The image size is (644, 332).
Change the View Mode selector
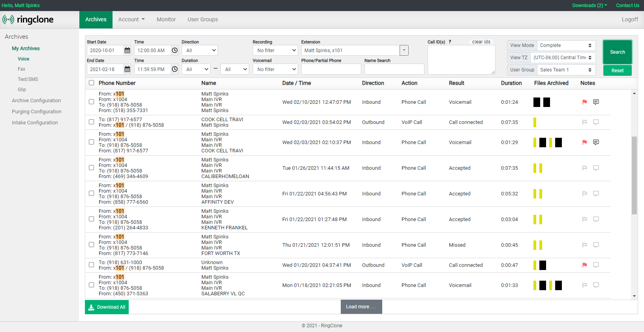coord(566,45)
